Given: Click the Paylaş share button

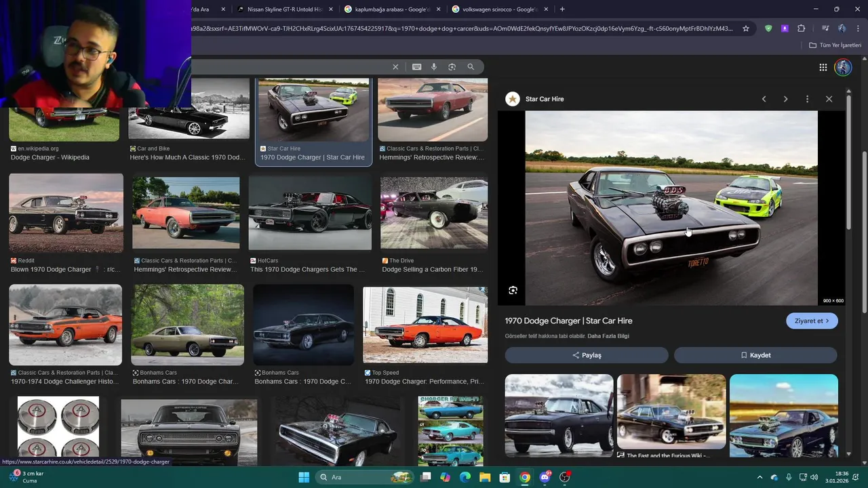Looking at the screenshot, I should pos(587,355).
